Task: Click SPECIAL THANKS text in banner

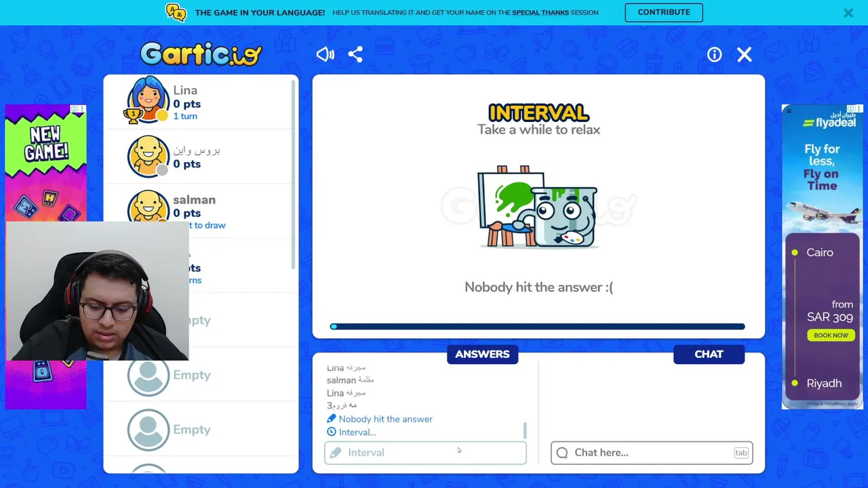Action: (x=540, y=12)
